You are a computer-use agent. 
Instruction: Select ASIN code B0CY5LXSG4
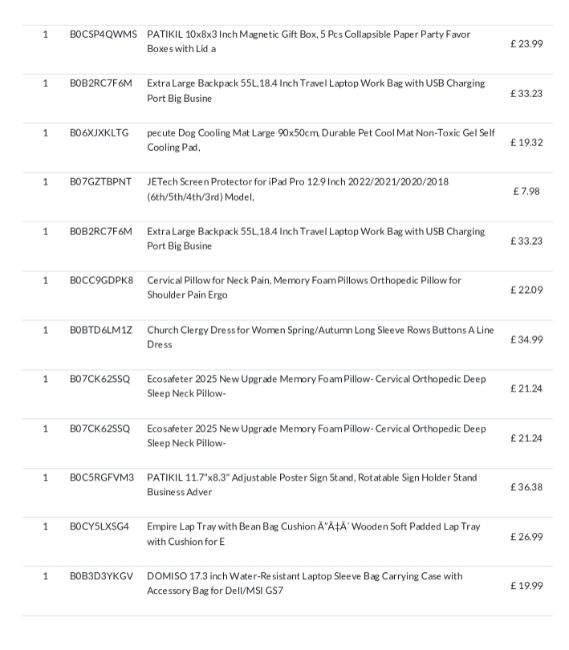click(99, 527)
